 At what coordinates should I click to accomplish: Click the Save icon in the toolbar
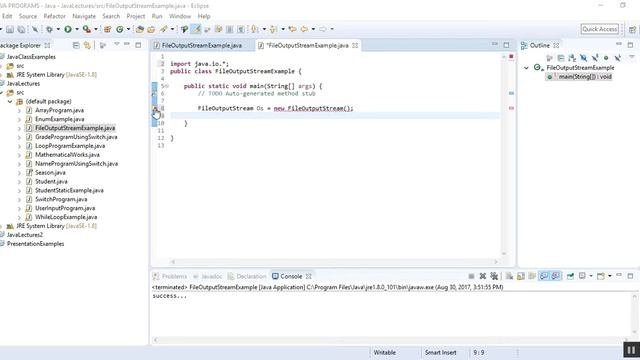pyautogui.click(x=10, y=29)
